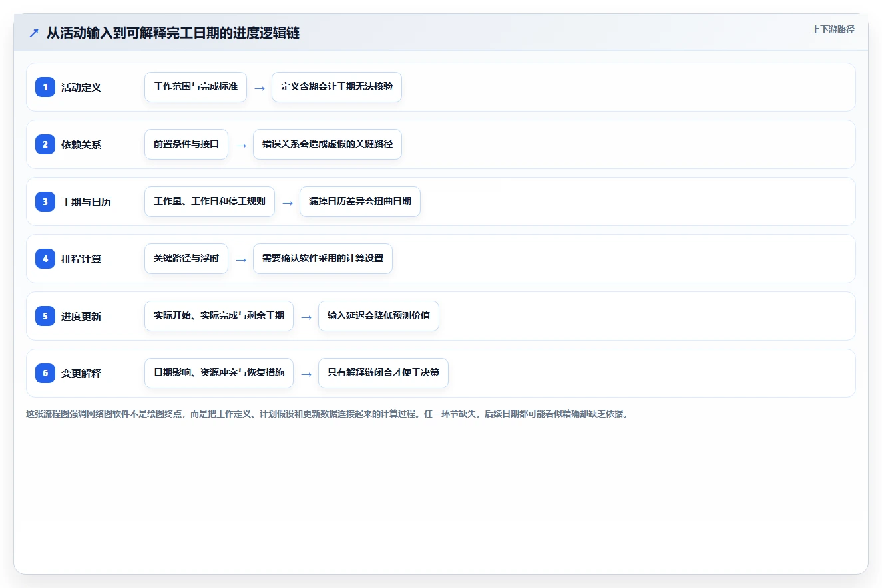The image size is (882, 588).
Task: Click the 前置条件与接口 box
Action: [x=186, y=144]
